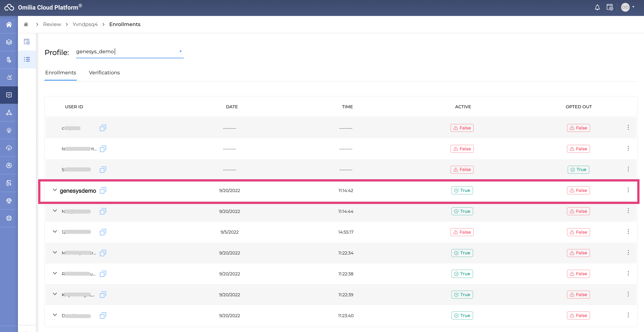Open the row options menu for genesysdemo

[628, 190]
